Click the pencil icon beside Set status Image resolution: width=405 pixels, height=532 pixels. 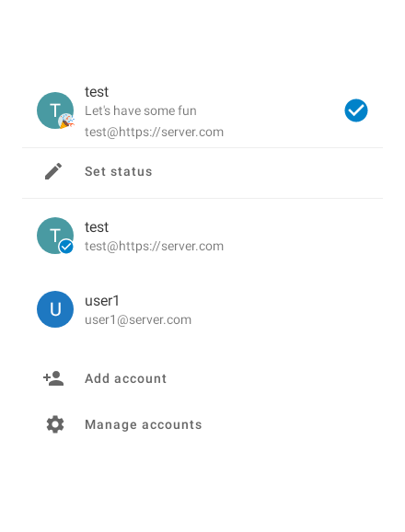[53, 171]
